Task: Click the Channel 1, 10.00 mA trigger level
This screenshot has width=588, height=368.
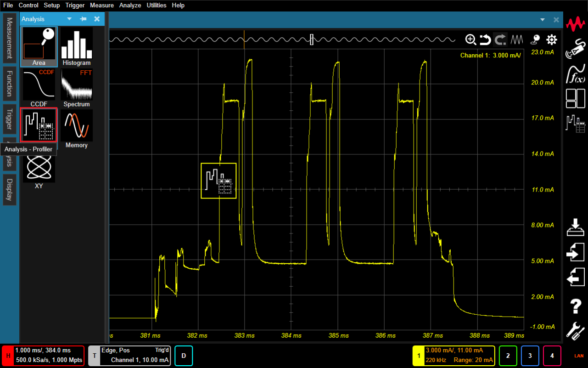Action: [x=140, y=360]
